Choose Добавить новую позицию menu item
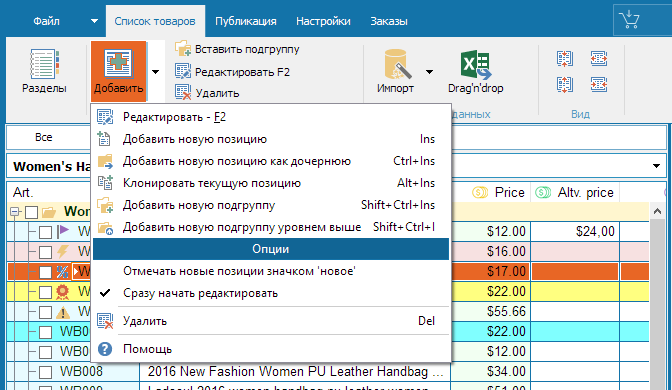672x390 pixels. (271, 139)
